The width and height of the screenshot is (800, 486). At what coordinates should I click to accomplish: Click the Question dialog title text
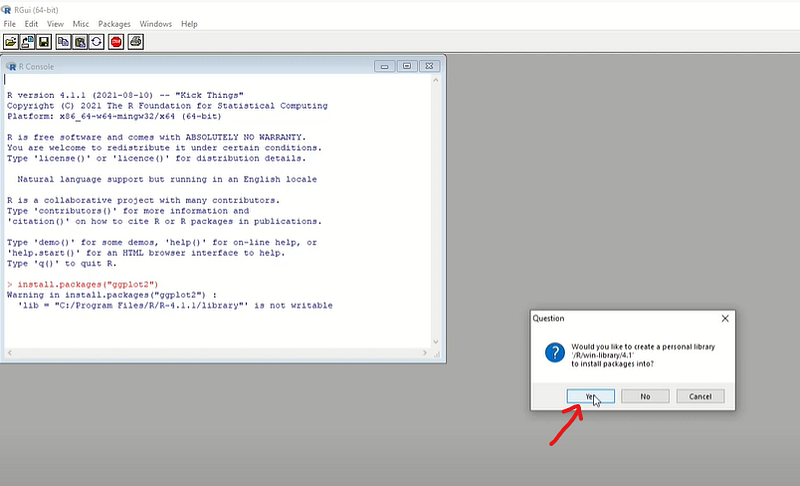click(x=548, y=318)
